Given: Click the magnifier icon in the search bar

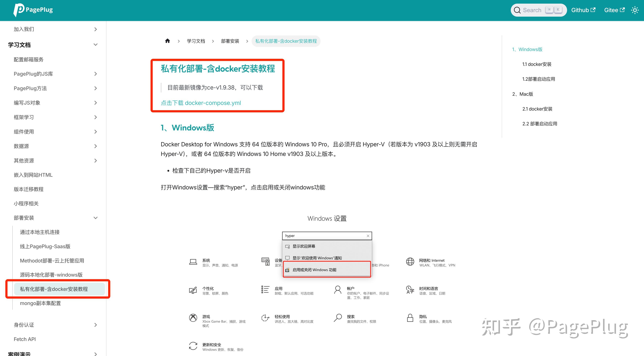Looking at the screenshot, I should click(x=518, y=10).
